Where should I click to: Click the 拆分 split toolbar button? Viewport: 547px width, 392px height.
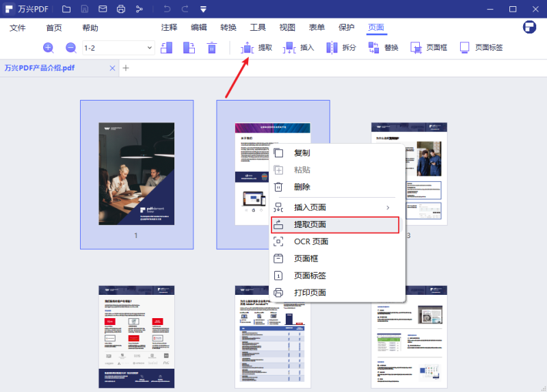click(x=341, y=47)
